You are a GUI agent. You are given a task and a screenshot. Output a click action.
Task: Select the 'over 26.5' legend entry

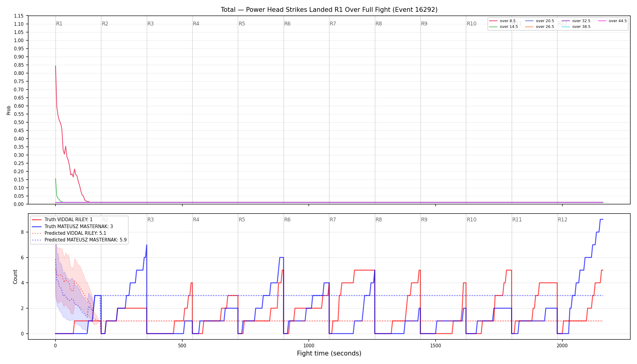(540, 27)
